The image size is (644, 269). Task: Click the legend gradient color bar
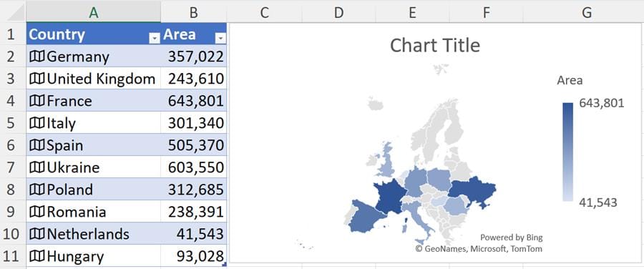tap(567, 152)
